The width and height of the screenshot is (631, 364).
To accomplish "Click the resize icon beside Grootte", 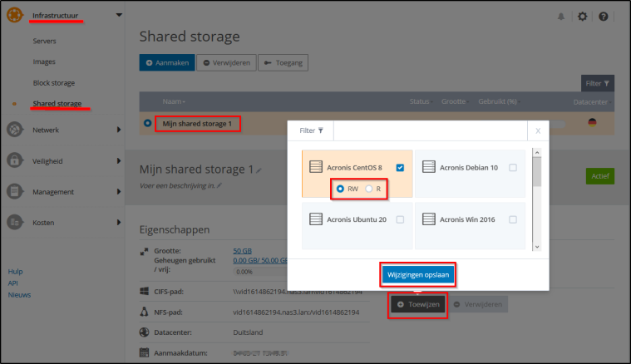I will 144,251.
